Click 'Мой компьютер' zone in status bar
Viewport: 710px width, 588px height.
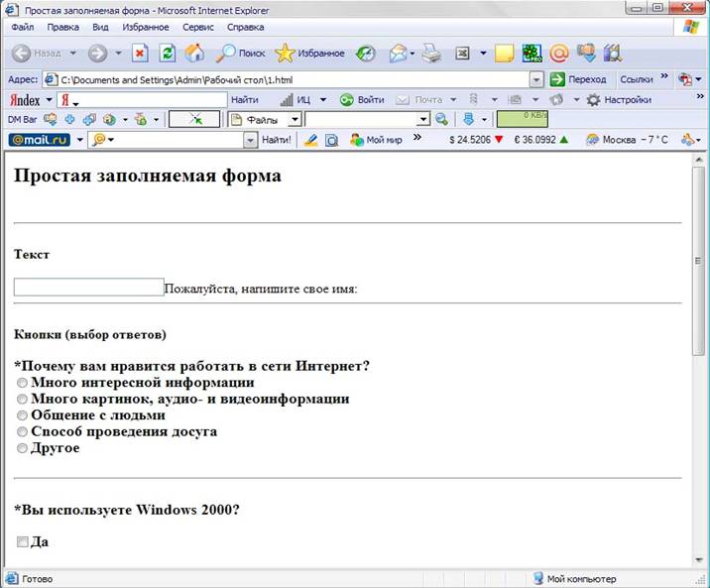[x=575, y=579]
